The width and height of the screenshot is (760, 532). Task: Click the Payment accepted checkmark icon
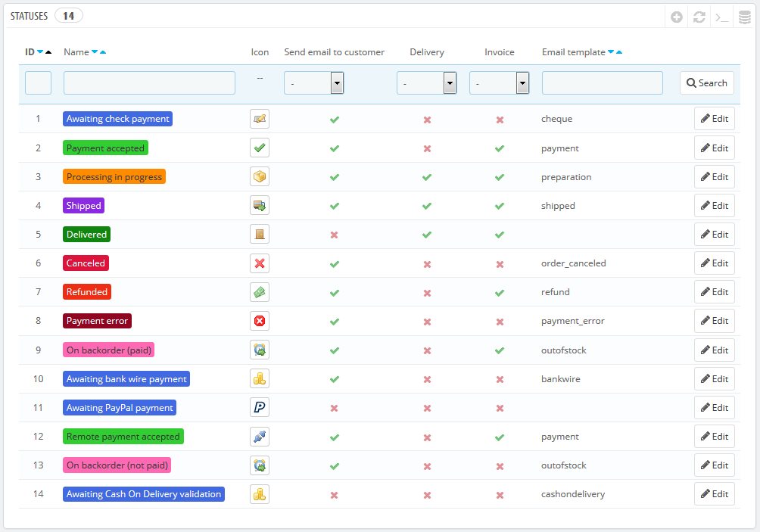click(x=260, y=148)
